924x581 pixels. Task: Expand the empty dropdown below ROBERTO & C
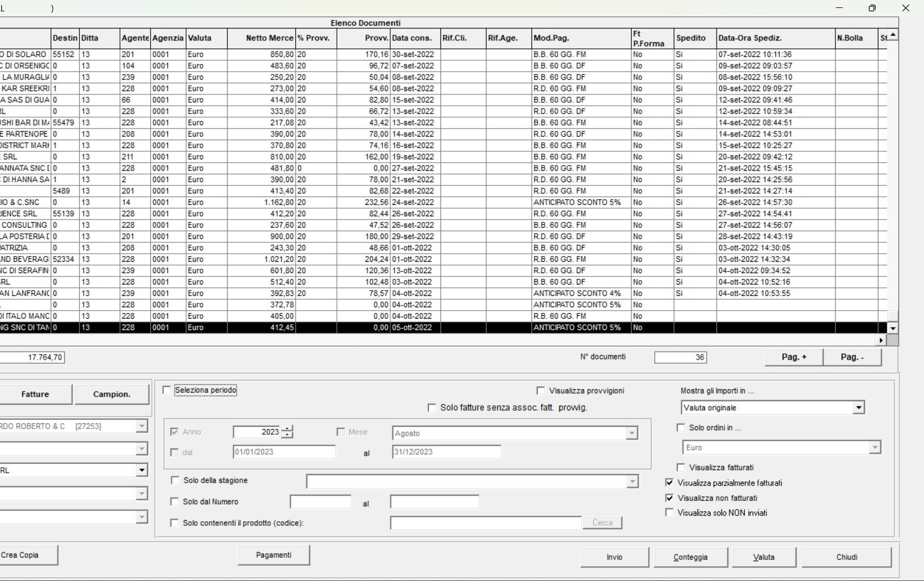142,449
